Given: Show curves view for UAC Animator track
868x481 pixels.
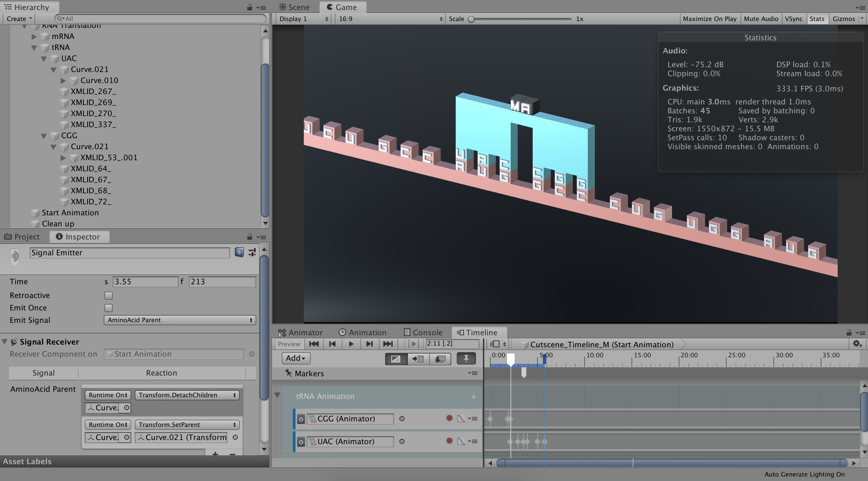Looking at the screenshot, I should pyautogui.click(x=461, y=441).
